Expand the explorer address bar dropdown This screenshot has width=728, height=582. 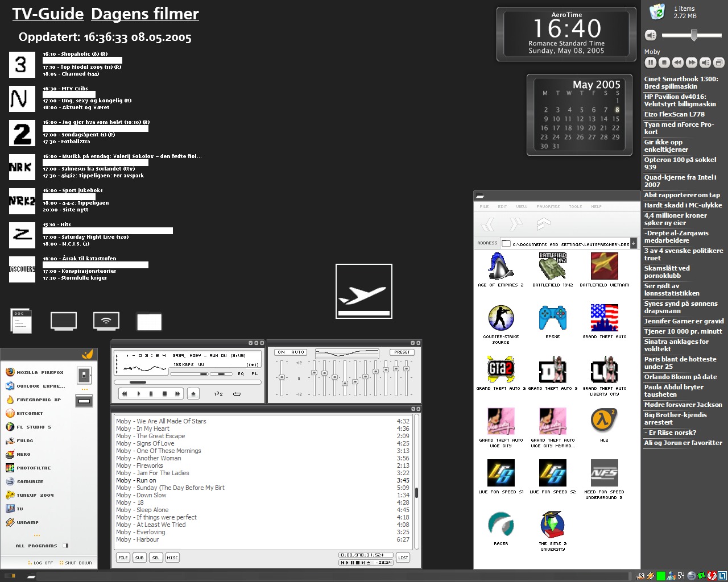(x=633, y=243)
